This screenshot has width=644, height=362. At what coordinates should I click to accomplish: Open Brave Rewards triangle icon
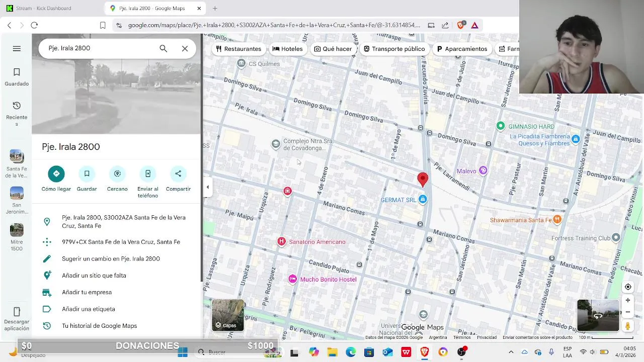point(474,25)
